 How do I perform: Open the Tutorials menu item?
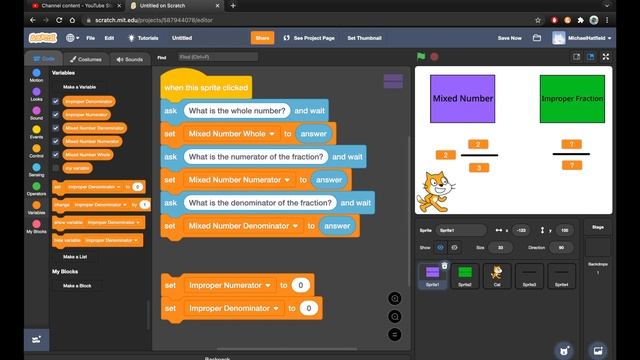pyautogui.click(x=143, y=38)
